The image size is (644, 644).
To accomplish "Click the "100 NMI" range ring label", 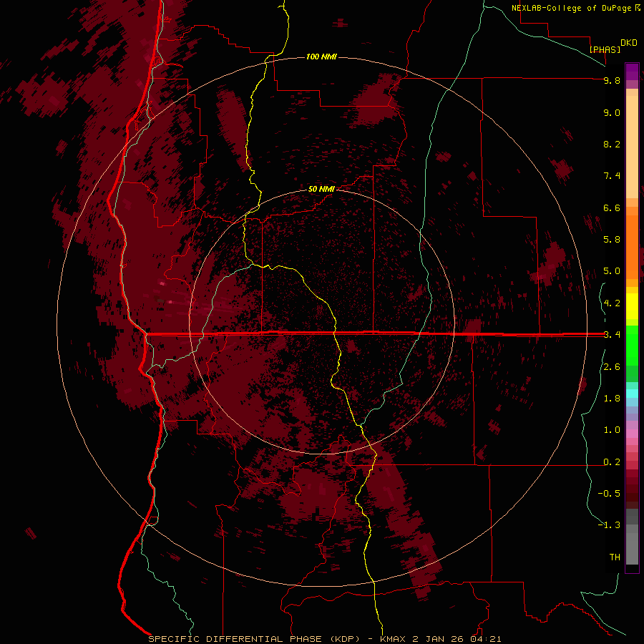I will tap(321, 57).
